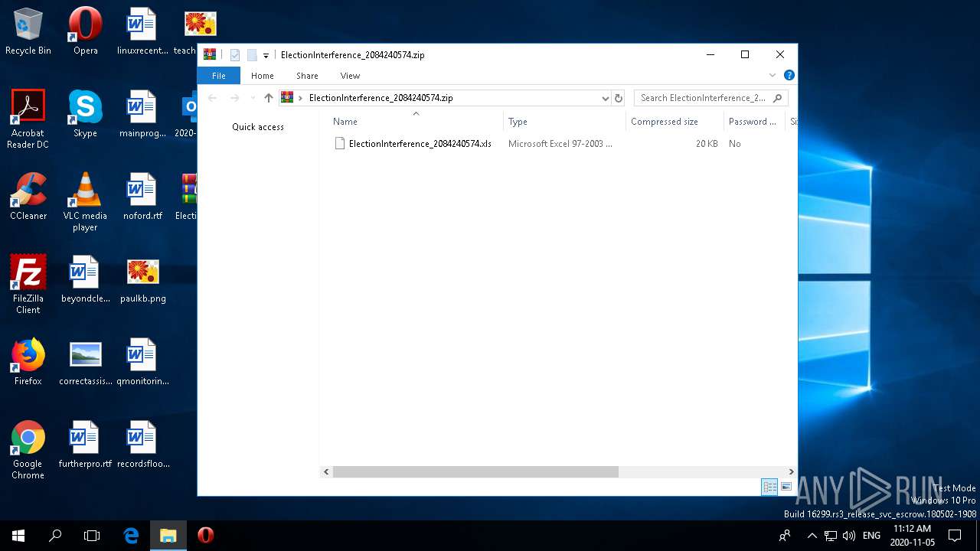Viewport: 980px width, 551px height.
Task: Select Quick access in navigation pane
Action: point(258,127)
